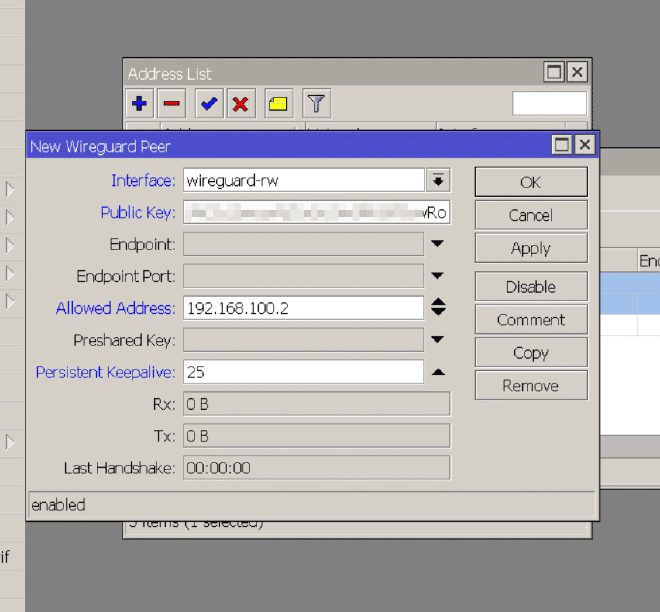Maximize the Address List window

click(x=554, y=72)
